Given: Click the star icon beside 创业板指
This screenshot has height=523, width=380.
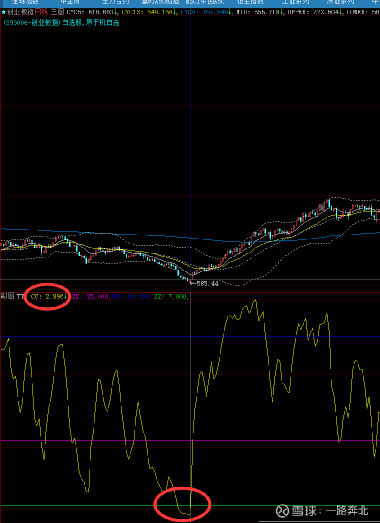Looking at the screenshot, I should point(3,12).
